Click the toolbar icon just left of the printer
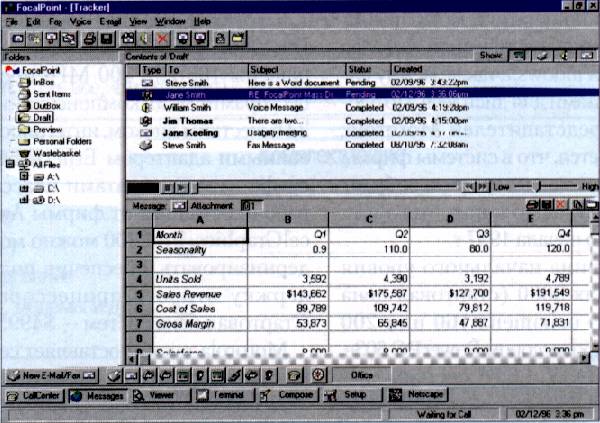Screen dimensions: 600x423 pos(69,39)
